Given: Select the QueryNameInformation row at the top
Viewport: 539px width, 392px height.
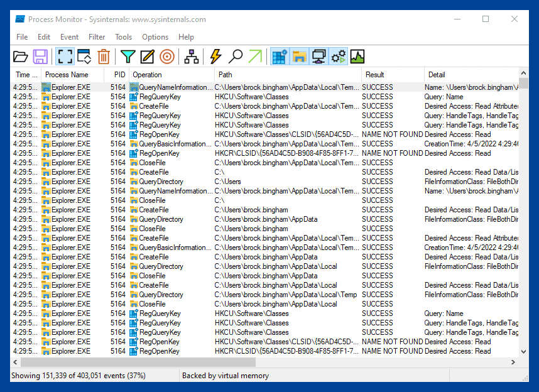Looking at the screenshot, I should pyautogui.click(x=264, y=87).
